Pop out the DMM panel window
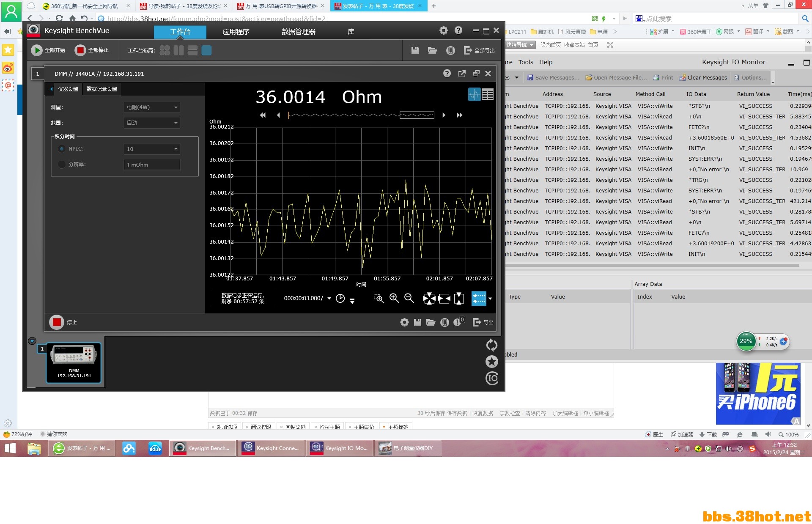This screenshot has height=524, width=812. (462, 74)
